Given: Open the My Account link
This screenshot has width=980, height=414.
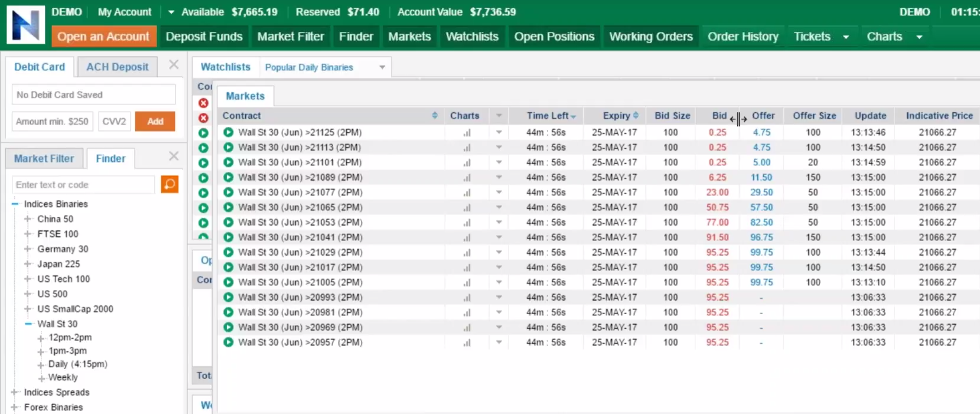Looking at the screenshot, I should tap(125, 12).
